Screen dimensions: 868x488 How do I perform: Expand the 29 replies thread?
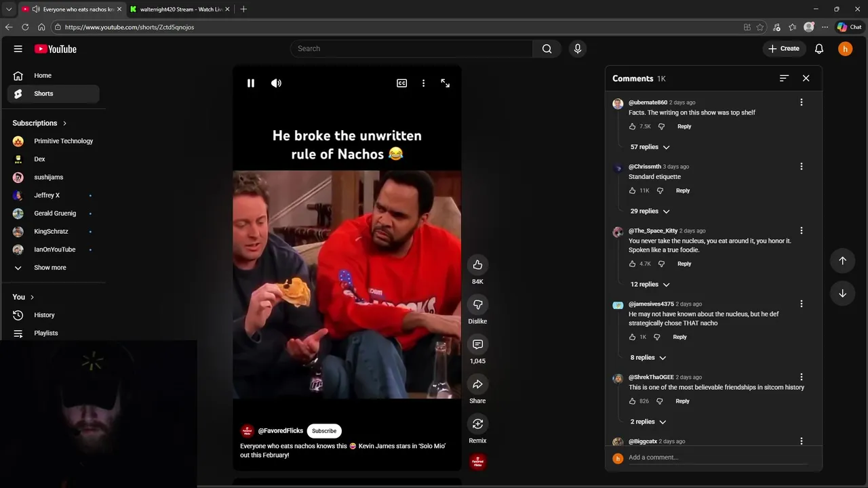(650, 211)
